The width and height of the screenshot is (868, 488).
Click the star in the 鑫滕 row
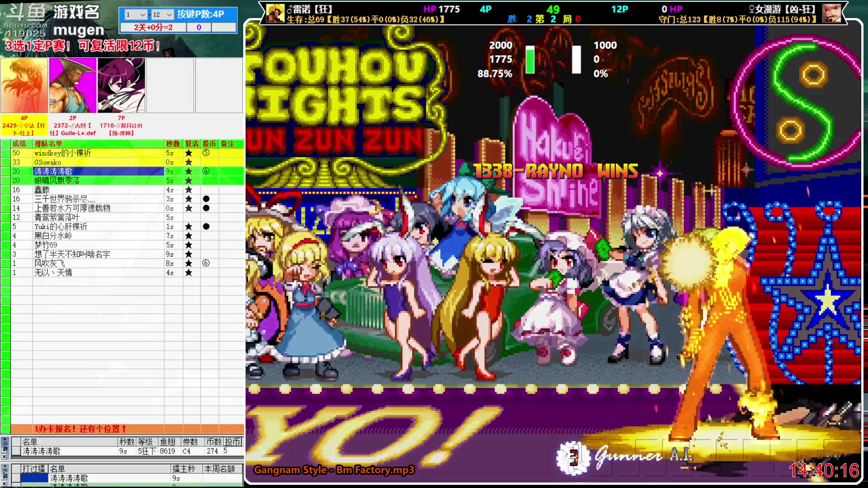click(x=189, y=190)
